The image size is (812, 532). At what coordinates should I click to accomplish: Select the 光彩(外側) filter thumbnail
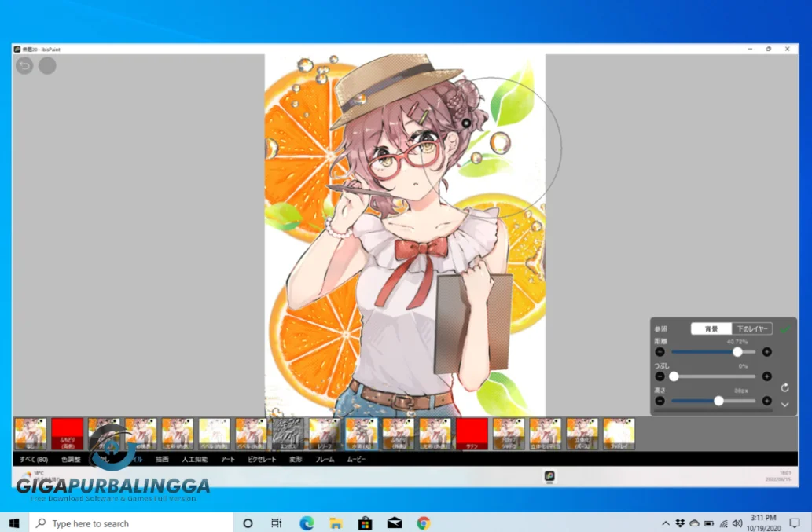click(435, 434)
